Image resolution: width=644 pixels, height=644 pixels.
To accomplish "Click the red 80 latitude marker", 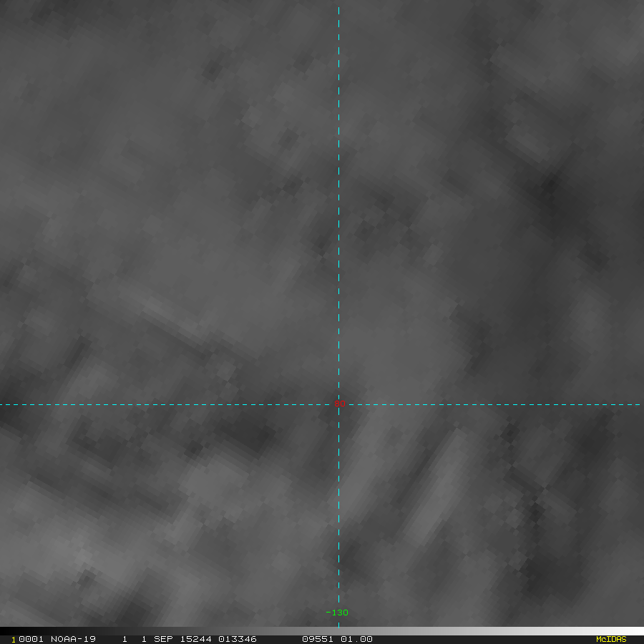I will click(339, 404).
